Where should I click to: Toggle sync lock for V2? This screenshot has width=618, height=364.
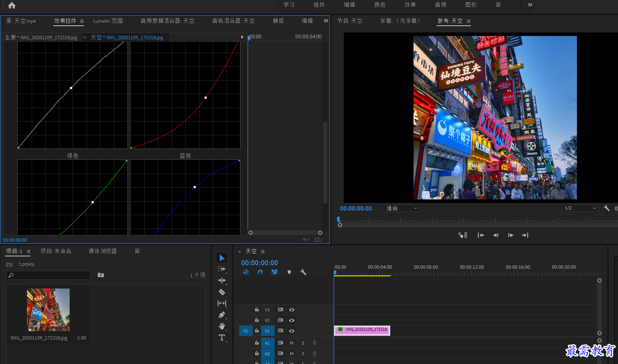pyautogui.click(x=280, y=320)
